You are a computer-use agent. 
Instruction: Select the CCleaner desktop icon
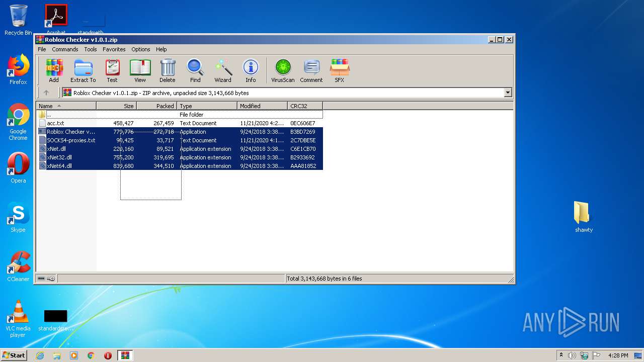(x=18, y=266)
